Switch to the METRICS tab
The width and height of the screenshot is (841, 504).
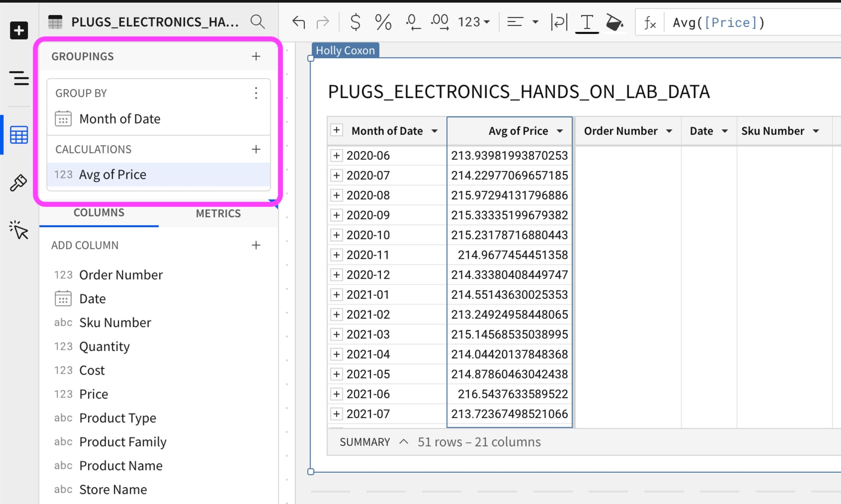(x=218, y=213)
